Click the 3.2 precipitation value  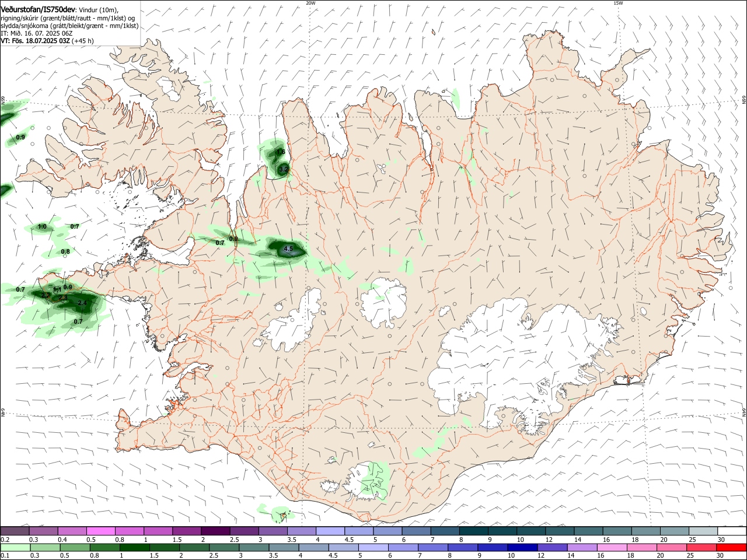(x=284, y=170)
